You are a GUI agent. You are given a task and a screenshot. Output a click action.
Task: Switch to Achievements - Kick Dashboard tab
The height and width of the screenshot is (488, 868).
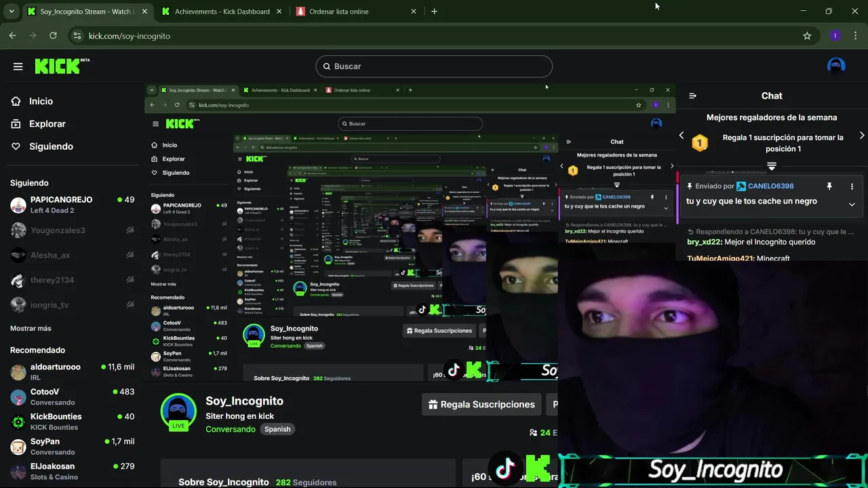(x=222, y=12)
